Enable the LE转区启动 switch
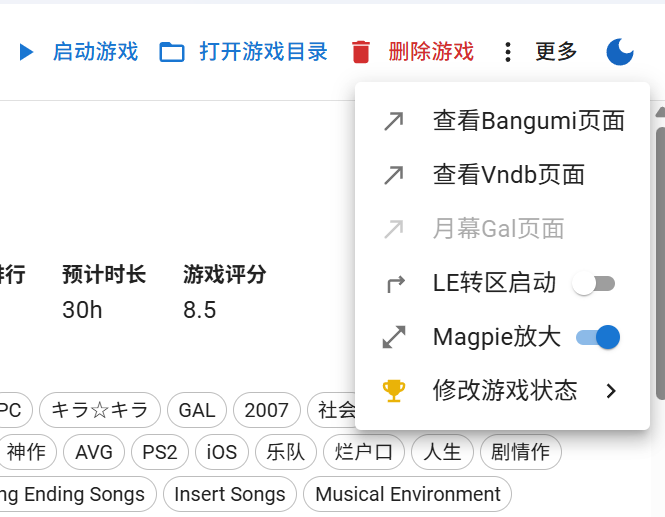 coord(594,284)
